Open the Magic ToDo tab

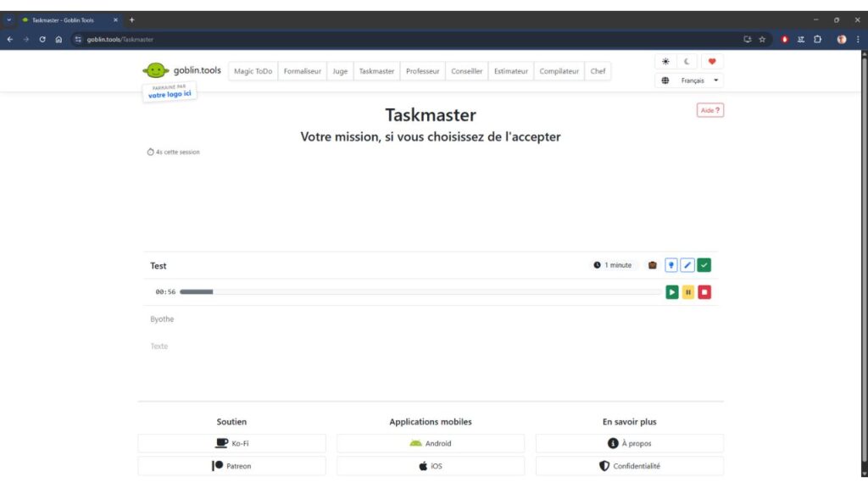pyautogui.click(x=253, y=71)
